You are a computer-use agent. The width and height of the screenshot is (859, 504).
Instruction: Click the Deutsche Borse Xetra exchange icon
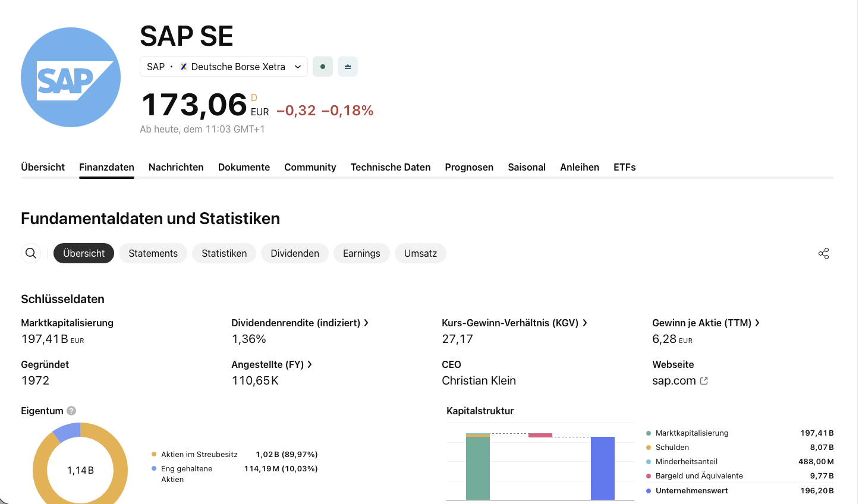point(184,67)
